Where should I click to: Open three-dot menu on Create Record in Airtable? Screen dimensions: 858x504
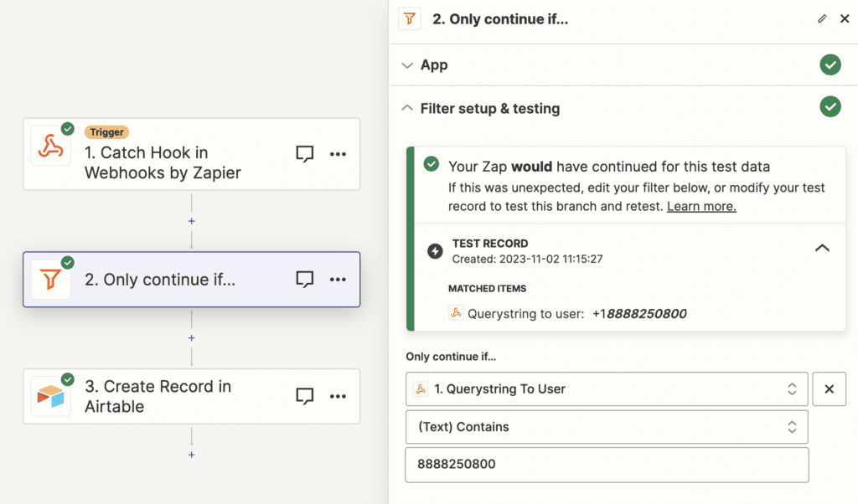[x=339, y=396]
